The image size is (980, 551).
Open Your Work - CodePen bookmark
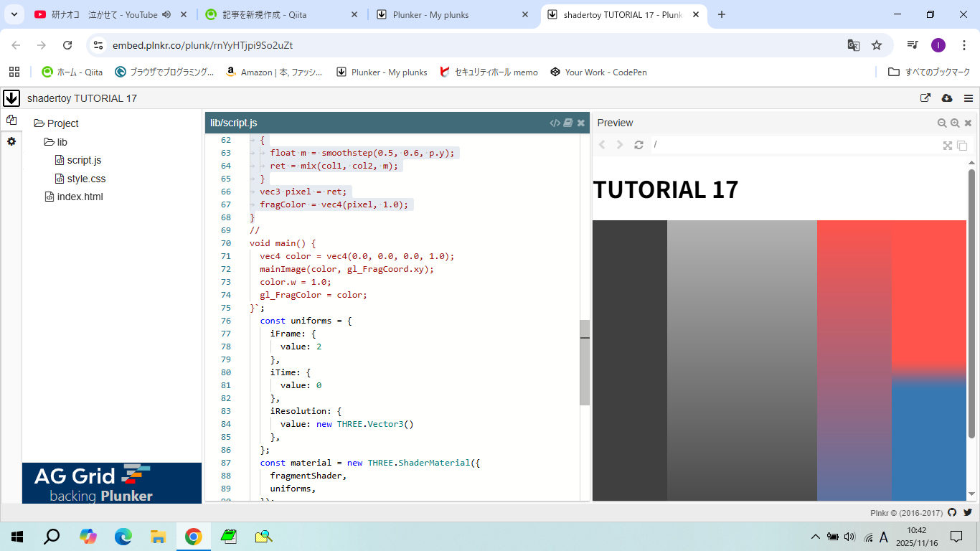[598, 72]
